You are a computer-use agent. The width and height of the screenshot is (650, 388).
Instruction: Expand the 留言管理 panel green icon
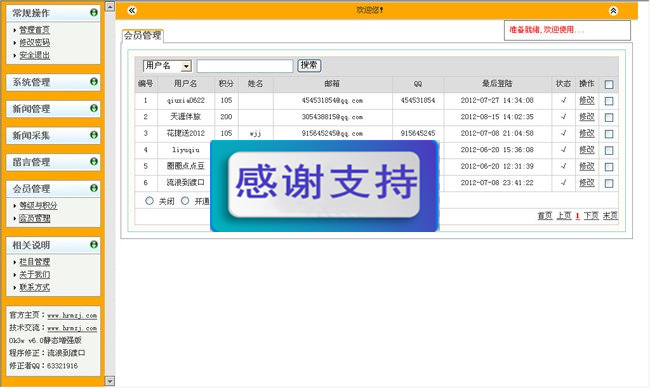click(94, 161)
